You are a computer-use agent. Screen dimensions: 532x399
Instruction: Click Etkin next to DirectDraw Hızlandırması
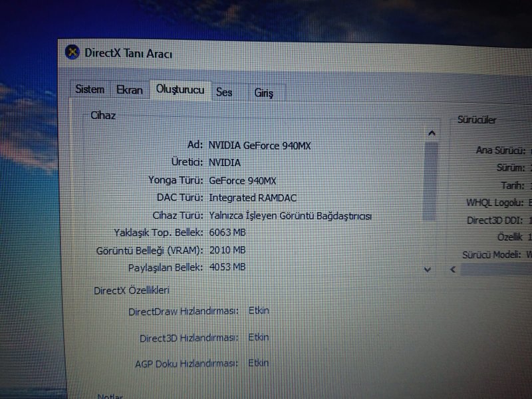click(x=259, y=311)
